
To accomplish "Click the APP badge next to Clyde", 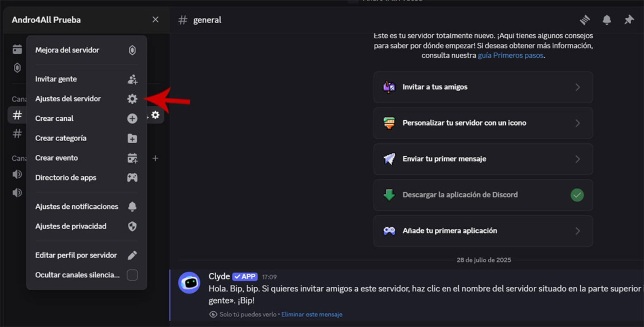I will tap(245, 277).
